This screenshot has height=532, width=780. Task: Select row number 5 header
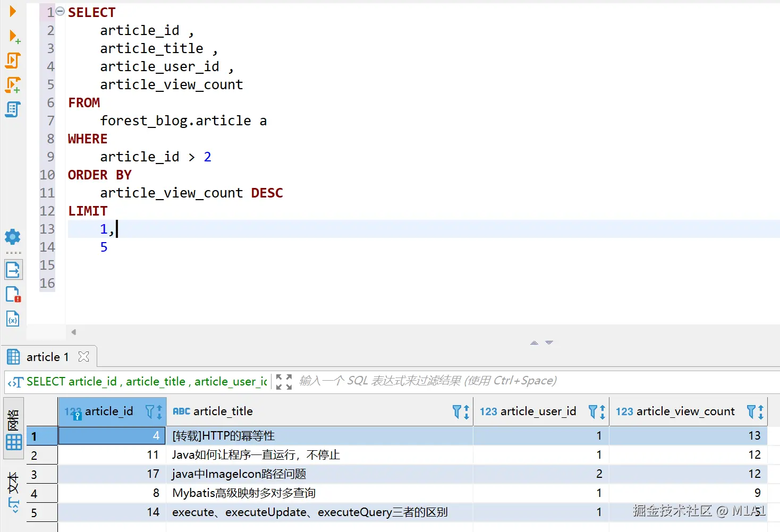click(x=42, y=512)
